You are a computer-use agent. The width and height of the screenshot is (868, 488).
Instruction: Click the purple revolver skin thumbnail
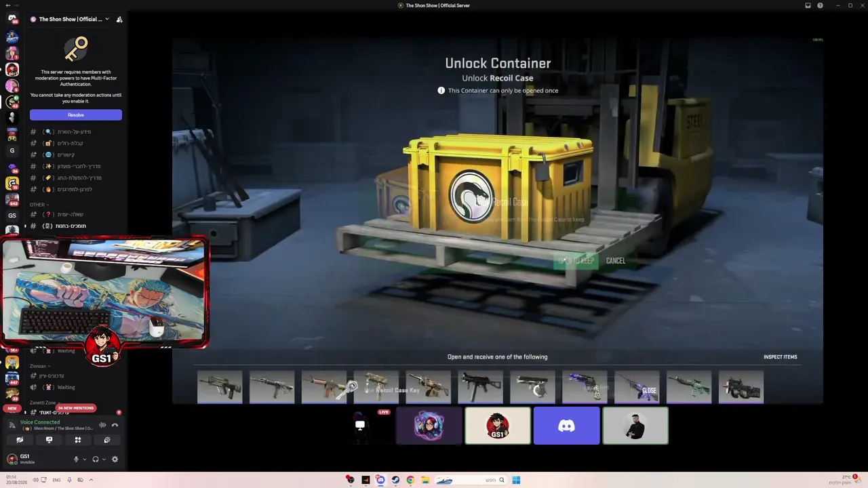point(585,388)
